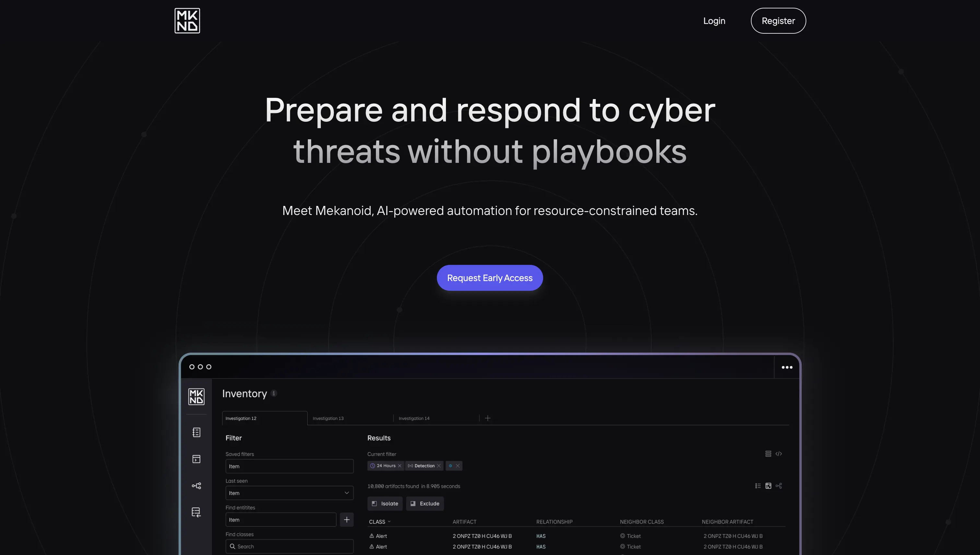Toggle the code view icon in results
This screenshot has width=980, height=555.
(779, 454)
